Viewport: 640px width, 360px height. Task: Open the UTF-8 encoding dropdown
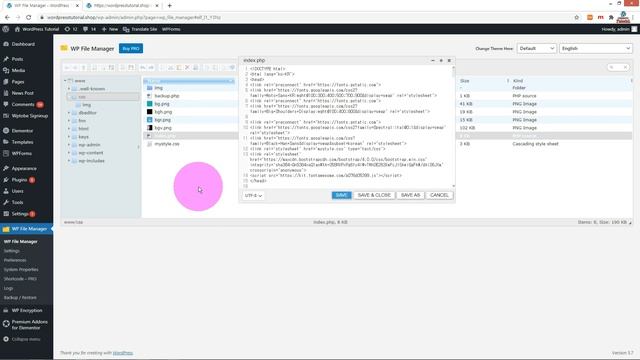[x=253, y=196]
